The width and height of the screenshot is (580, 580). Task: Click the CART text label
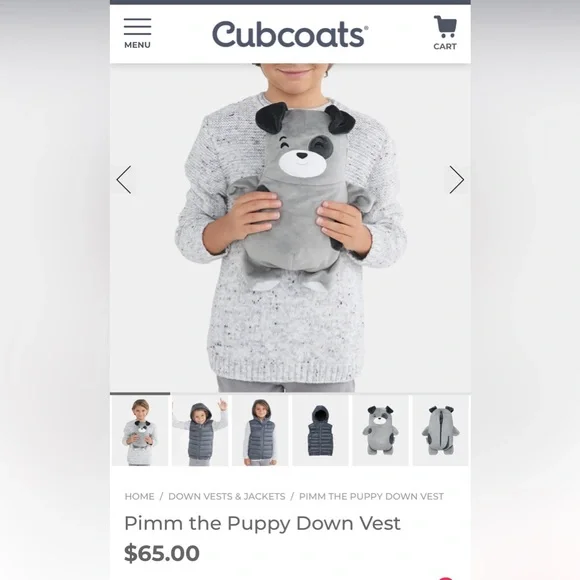pos(445,47)
